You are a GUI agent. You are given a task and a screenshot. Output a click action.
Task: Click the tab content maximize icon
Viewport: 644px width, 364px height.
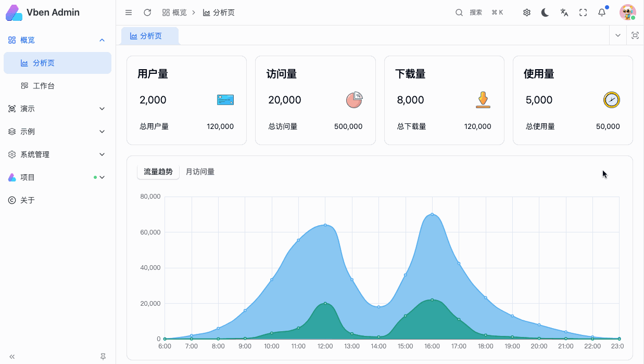pos(635,35)
